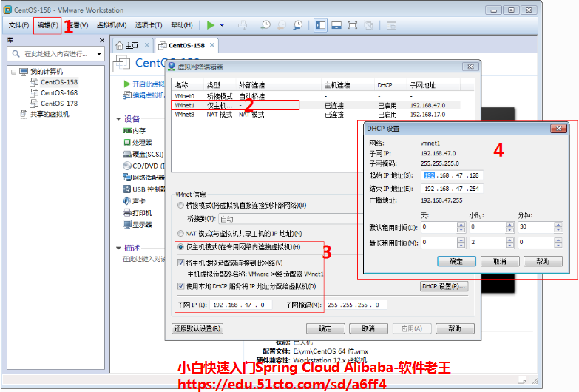Select the VMnet0 row in the network list
The height and width of the screenshot is (392, 579).
point(316,96)
